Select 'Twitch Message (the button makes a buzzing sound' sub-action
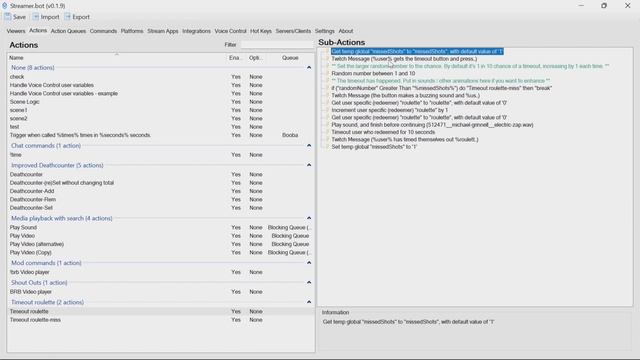640x360 pixels. click(405, 96)
